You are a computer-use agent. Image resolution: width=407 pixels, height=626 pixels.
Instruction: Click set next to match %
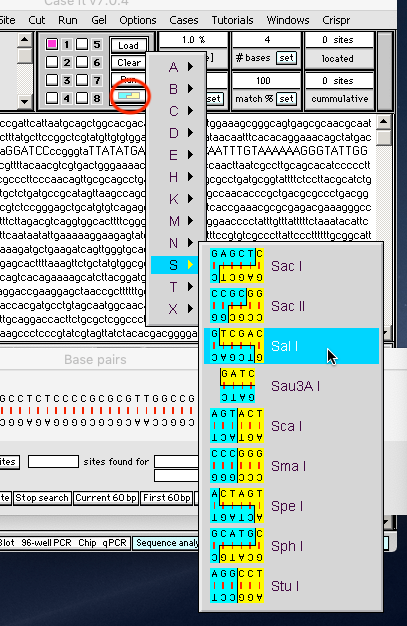click(x=286, y=99)
